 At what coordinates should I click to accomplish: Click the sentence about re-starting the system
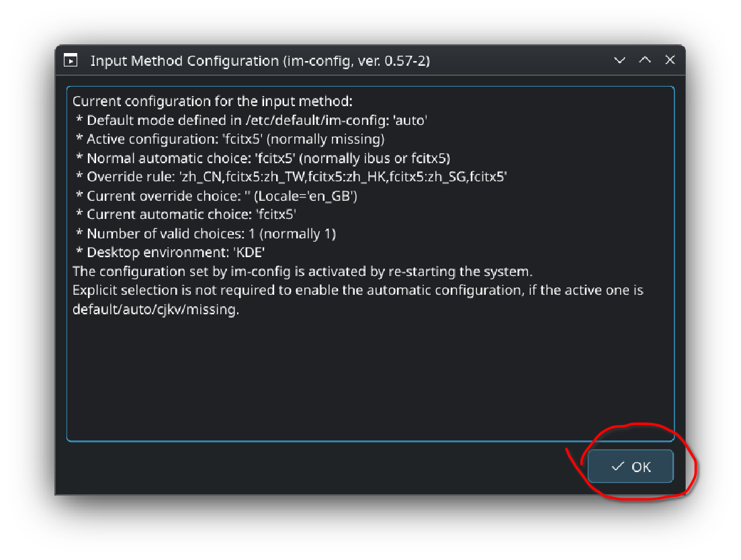click(302, 272)
